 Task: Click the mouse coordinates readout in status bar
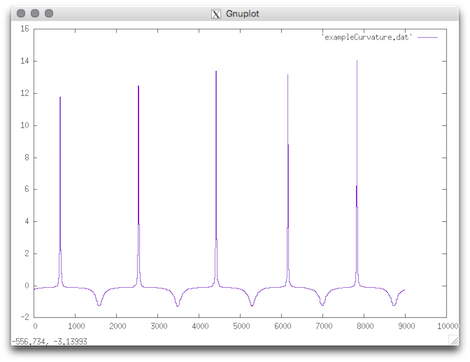coord(49,341)
